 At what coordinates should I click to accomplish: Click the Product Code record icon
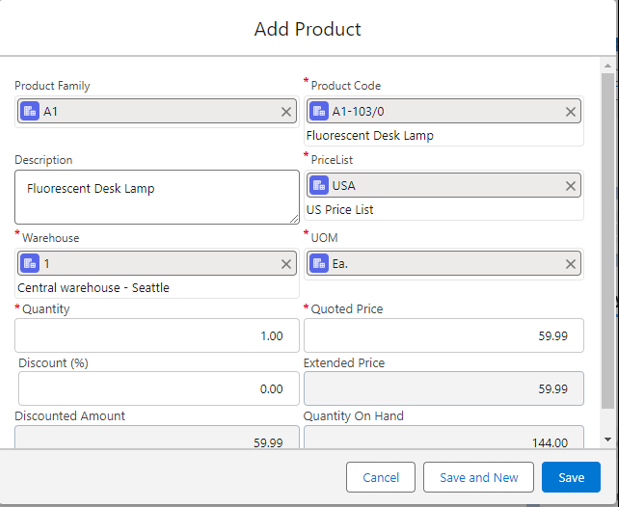click(x=319, y=112)
